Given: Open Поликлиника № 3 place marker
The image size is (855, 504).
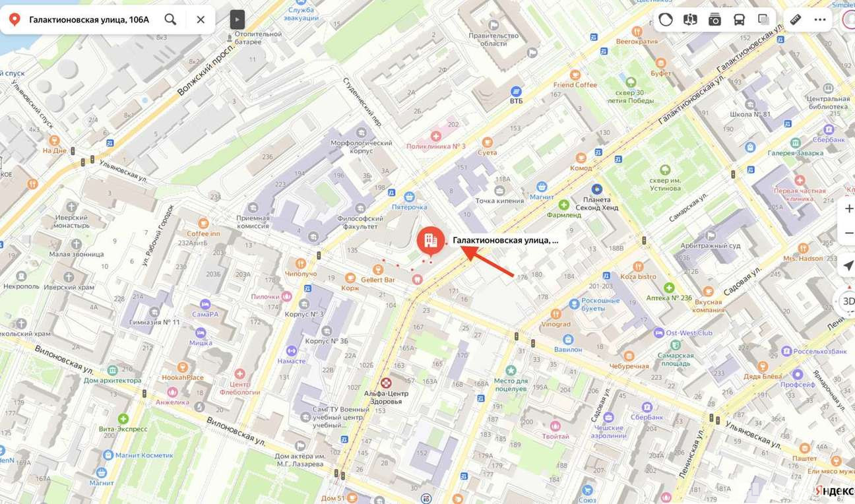Looking at the screenshot, I should point(435,136).
